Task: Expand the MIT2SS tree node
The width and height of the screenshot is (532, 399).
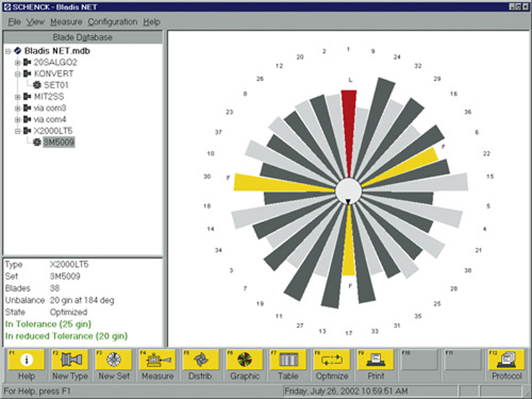Action: coord(18,97)
